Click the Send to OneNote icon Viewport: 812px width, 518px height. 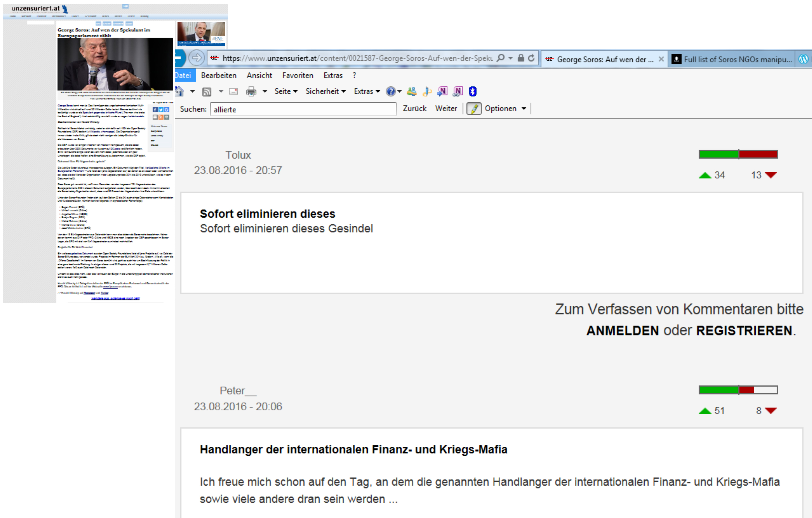442,91
